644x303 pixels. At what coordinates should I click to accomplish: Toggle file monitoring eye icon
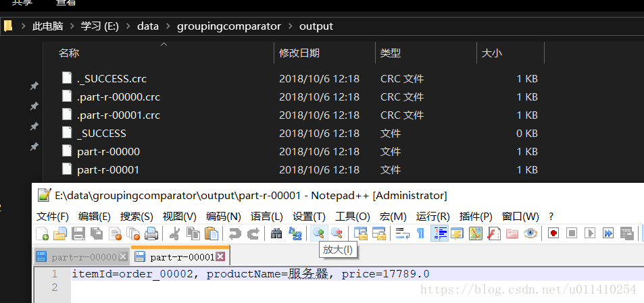(530, 233)
